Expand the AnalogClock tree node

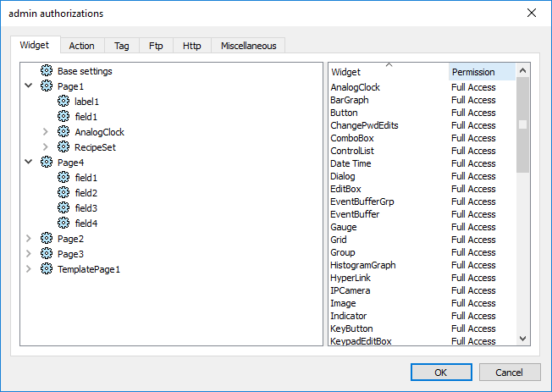pyautogui.click(x=46, y=132)
